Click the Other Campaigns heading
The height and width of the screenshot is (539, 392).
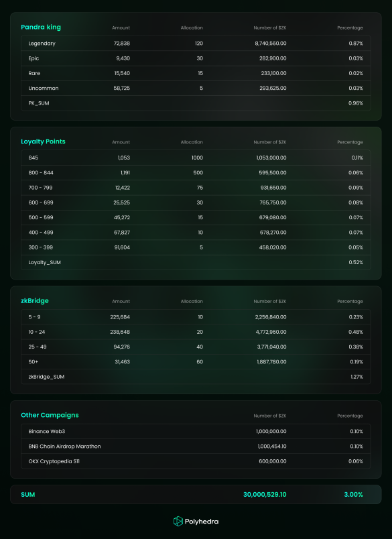(50, 415)
